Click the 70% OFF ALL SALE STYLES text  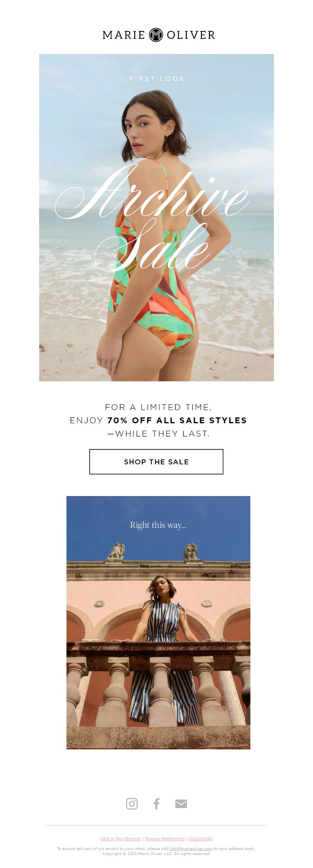[x=177, y=420]
